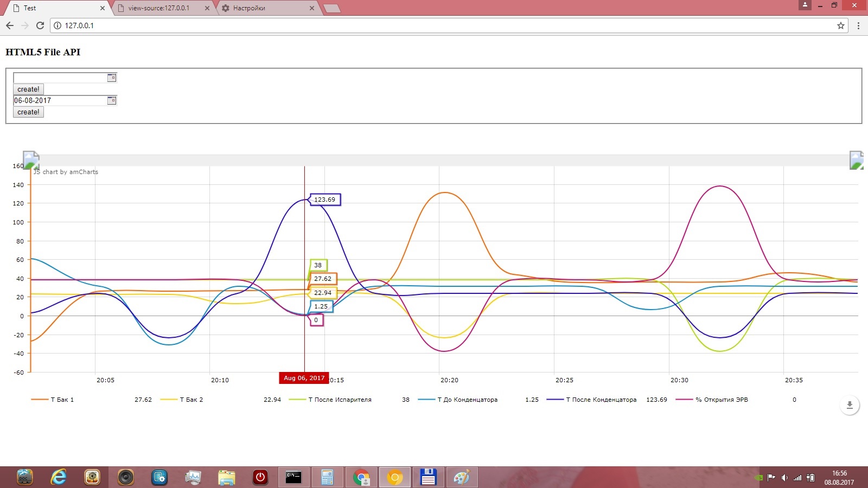This screenshot has height=488, width=868.
Task: Click the first create! button
Action: 28,89
